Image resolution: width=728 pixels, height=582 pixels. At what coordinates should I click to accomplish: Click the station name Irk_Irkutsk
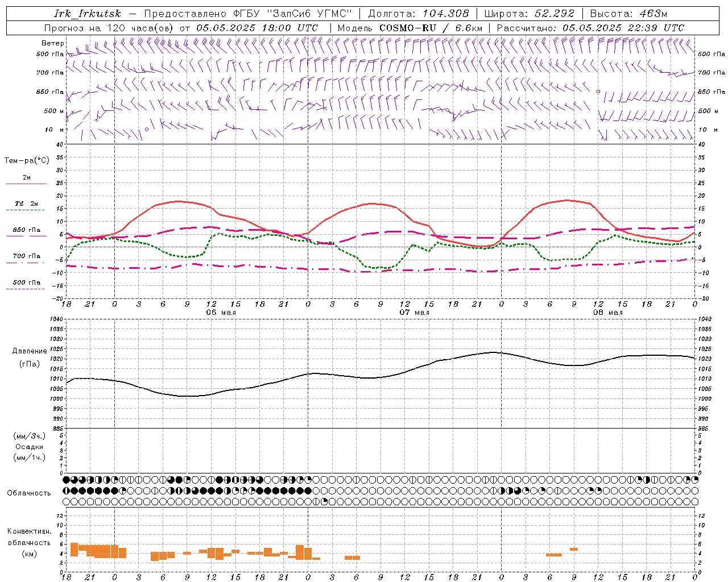(88, 14)
